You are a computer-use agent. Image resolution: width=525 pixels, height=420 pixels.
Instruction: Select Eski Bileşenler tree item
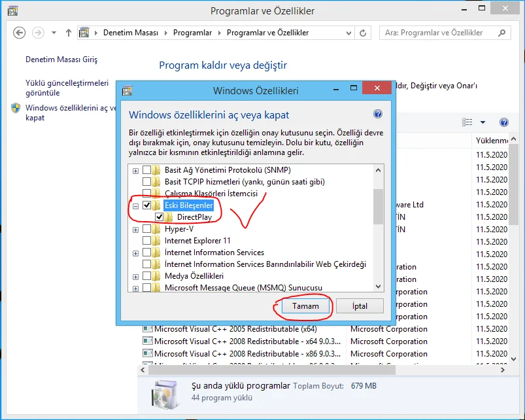(x=188, y=205)
